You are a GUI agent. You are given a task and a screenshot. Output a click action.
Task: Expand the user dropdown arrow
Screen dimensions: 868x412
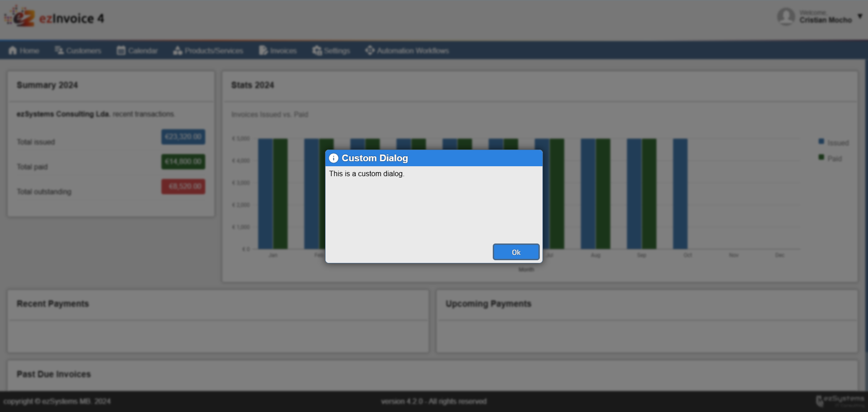(x=860, y=16)
